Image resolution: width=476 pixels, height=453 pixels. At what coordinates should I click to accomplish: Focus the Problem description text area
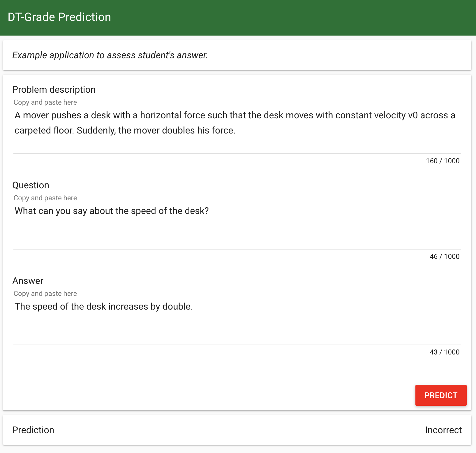pos(237,131)
